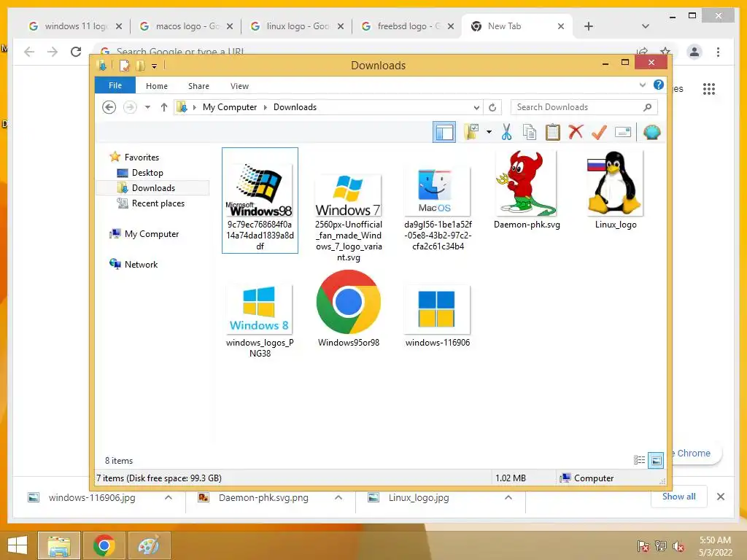Select Network in the navigation pane
This screenshot has width=747, height=560.
(x=141, y=264)
